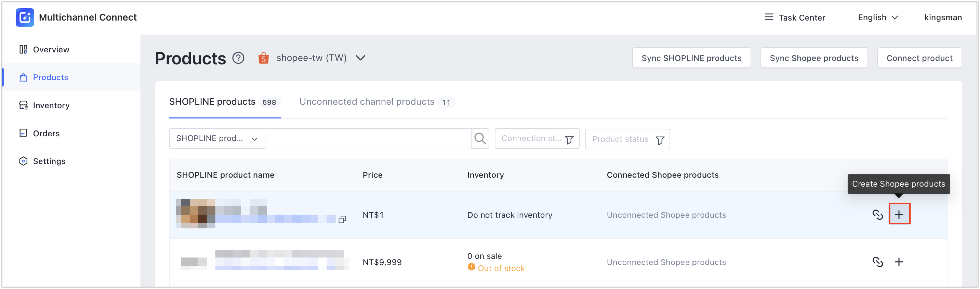The height and width of the screenshot is (289, 980).
Task: Click Unconnected Shopee products in NT$1 row
Action: pos(666,215)
